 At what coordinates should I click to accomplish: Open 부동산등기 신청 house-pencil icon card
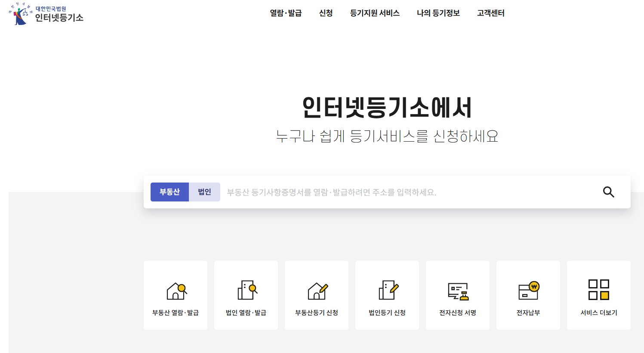317,295
